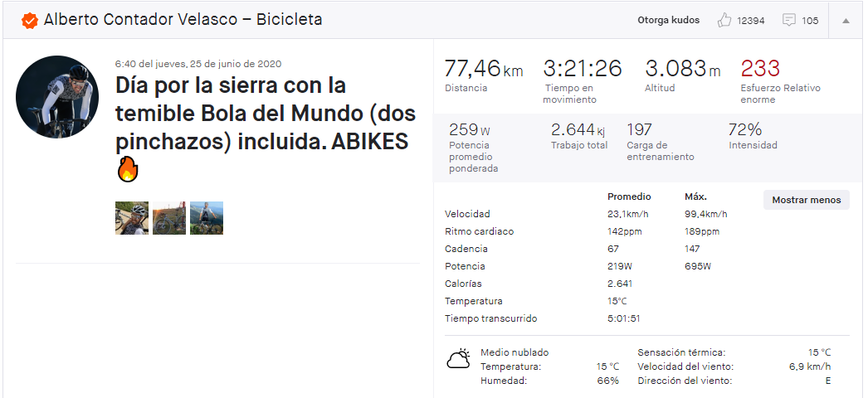Open the second photo with bicycle
The width and height of the screenshot is (868, 398).
click(168, 218)
